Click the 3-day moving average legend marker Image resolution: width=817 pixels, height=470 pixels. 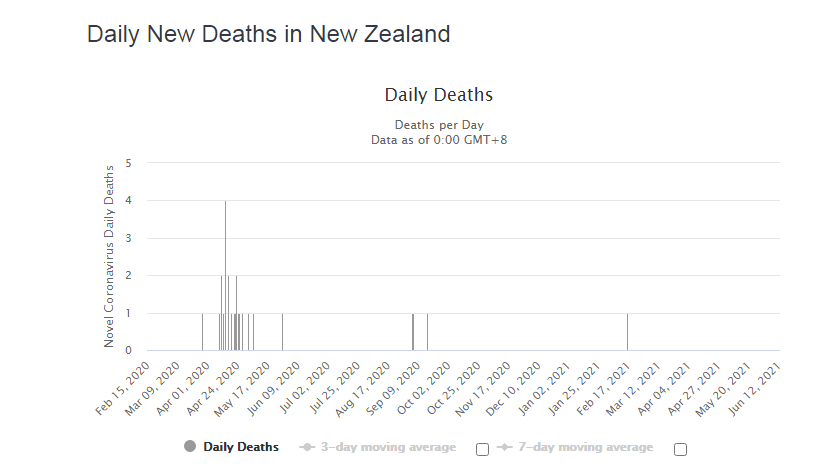pyautogui.click(x=306, y=447)
